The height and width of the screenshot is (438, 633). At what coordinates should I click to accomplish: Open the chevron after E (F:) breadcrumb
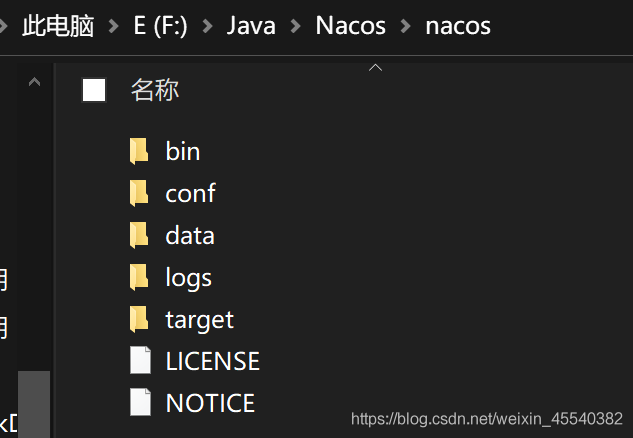[x=208, y=26]
